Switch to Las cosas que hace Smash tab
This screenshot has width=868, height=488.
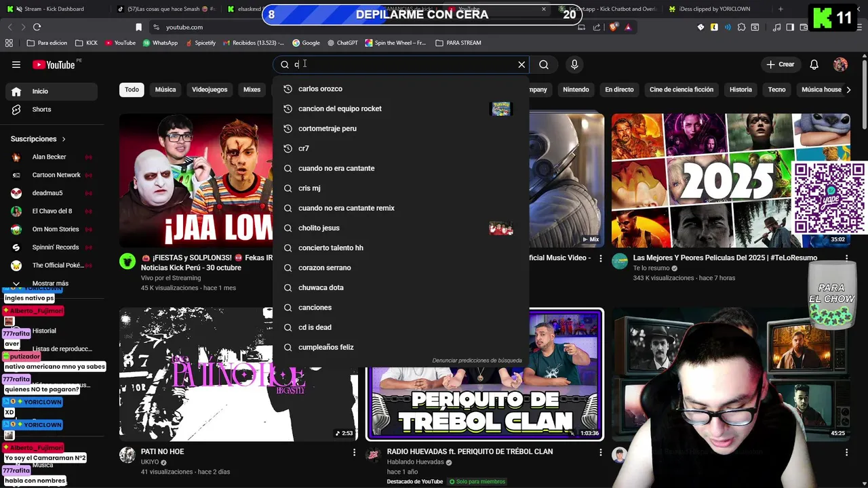(x=166, y=9)
